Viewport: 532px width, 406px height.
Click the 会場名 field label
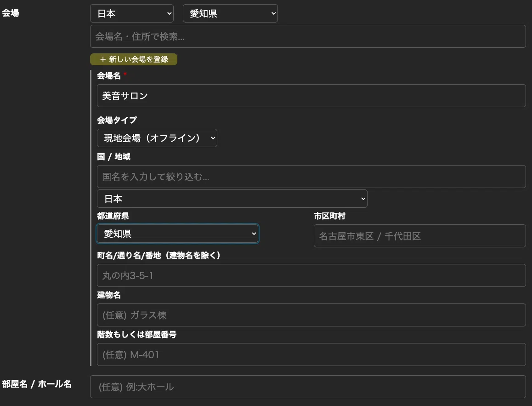tap(109, 76)
